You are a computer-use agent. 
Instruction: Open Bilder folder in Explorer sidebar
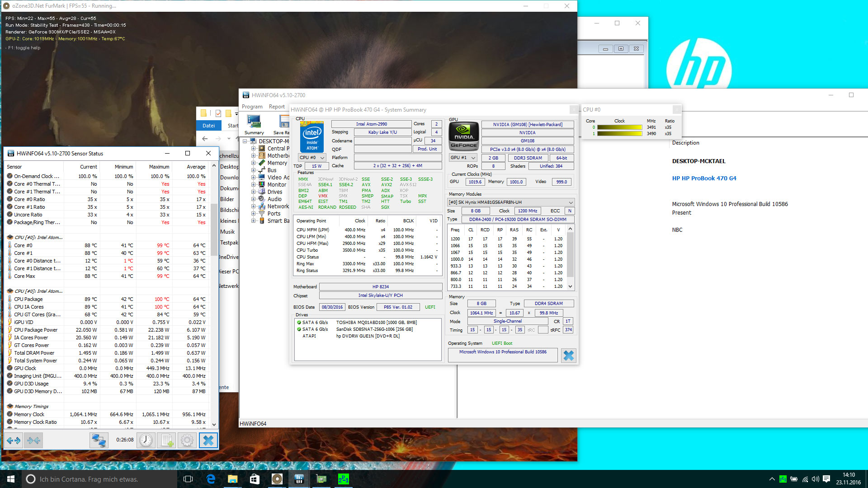pos(227,199)
